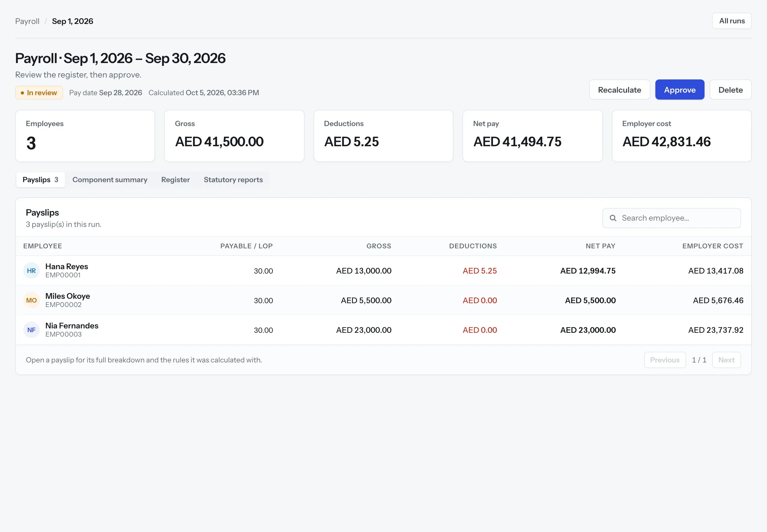
Task: Click Employer cost card AED 42,831.46
Action: [682, 136]
